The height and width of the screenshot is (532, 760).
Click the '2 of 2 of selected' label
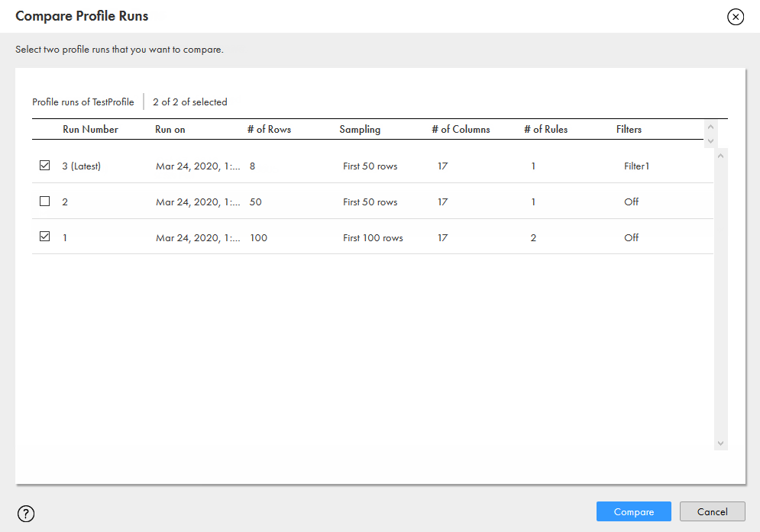pyautogui.click(x=190, y=102)
